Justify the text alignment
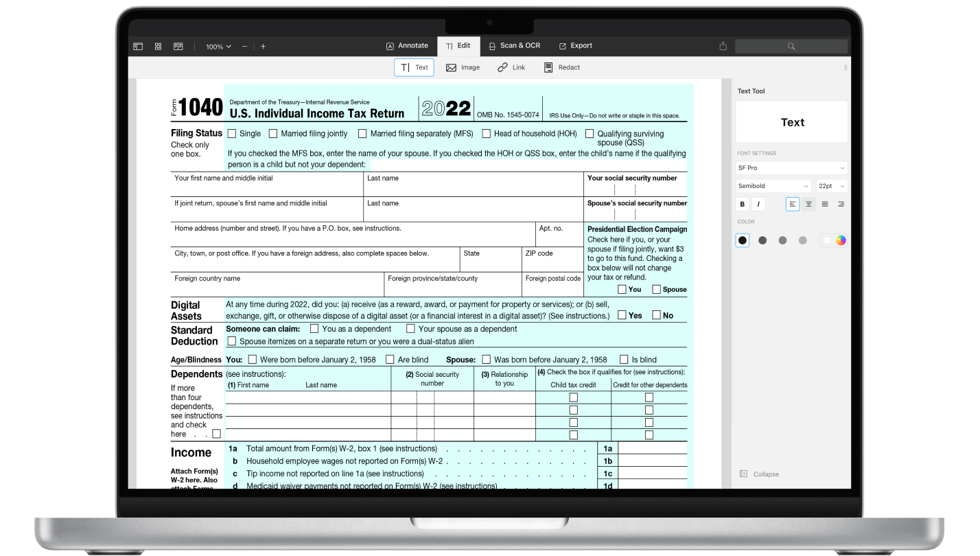Image resolution: width=980 pixels, height=556 pixels. pos(825,204)
